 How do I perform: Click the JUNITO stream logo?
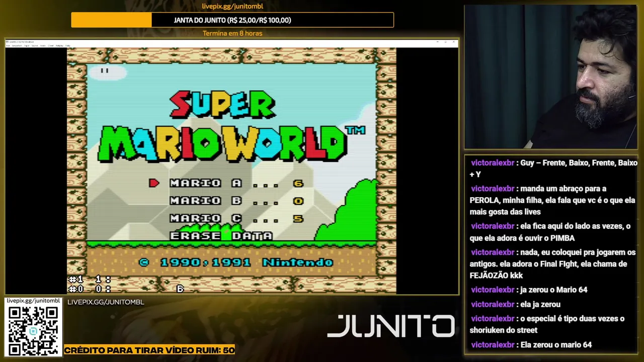coord(391,326)
